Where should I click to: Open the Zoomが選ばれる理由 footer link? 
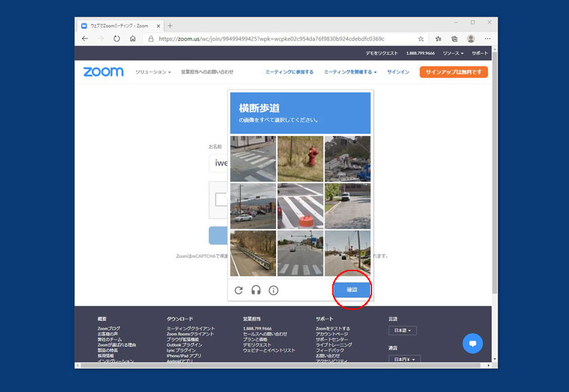tap(116, 344)
